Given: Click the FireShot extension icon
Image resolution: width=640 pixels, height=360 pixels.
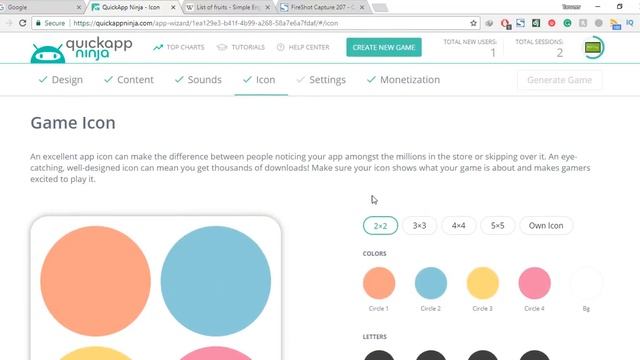Looking at the screenshot, I should [520, 23].
